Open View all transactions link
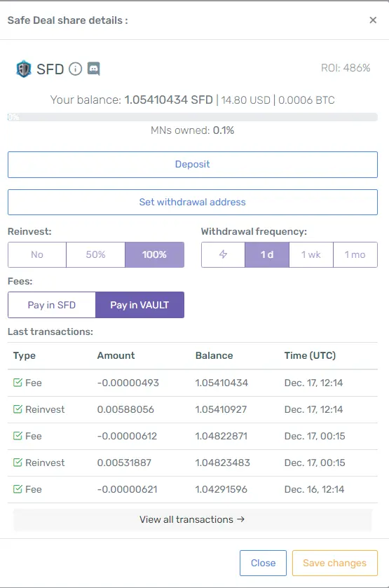The width and height of the screenshot is (389, 588). click(193, 519)
